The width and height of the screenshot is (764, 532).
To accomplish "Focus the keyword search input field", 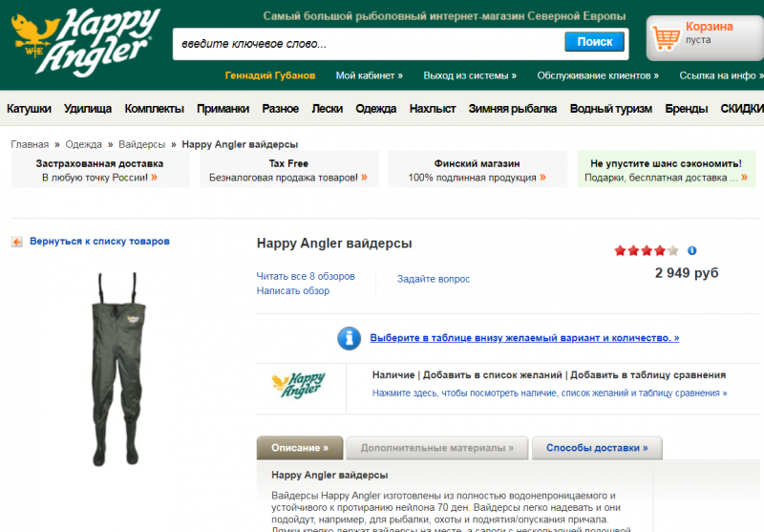I will 369,44.
